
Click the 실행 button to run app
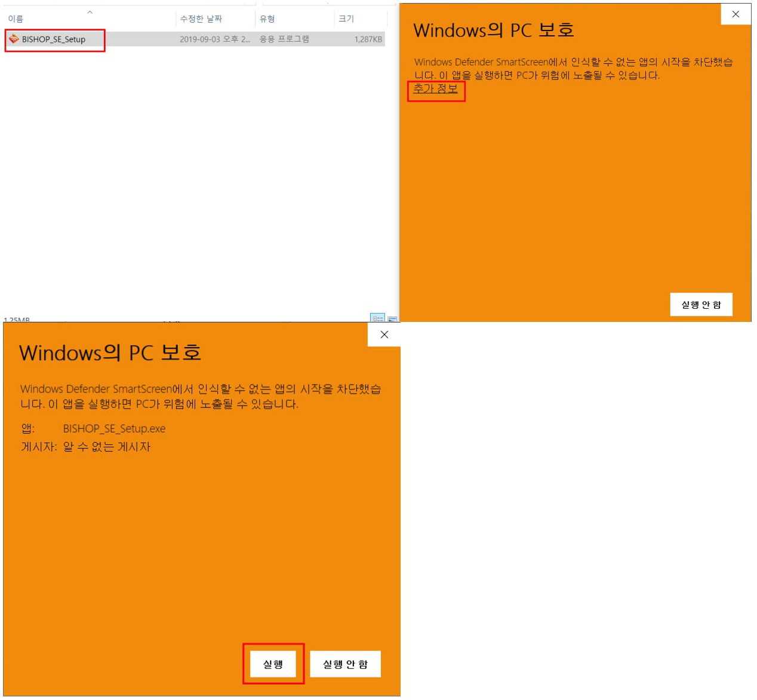273,664
